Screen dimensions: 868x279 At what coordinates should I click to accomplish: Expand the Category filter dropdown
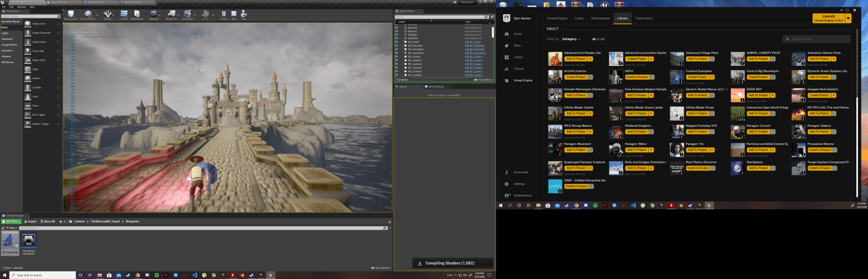pos(571,39)
